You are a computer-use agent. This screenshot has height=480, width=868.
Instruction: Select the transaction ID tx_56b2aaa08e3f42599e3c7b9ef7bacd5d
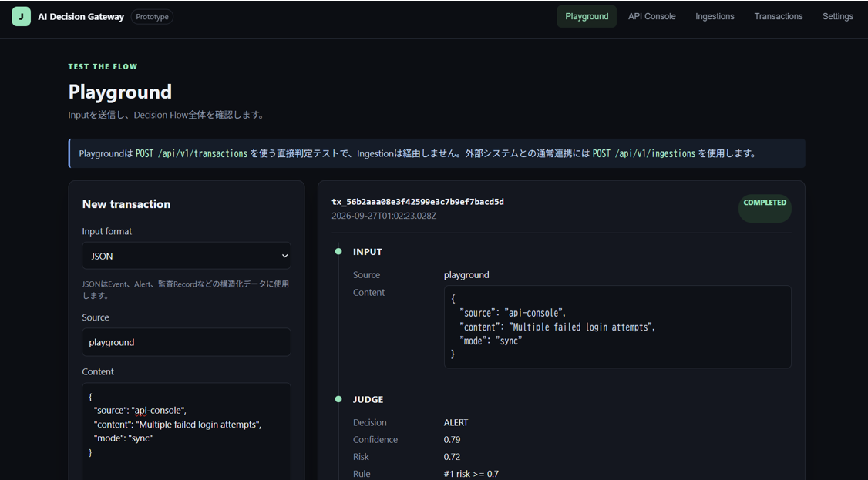point(417,202)
